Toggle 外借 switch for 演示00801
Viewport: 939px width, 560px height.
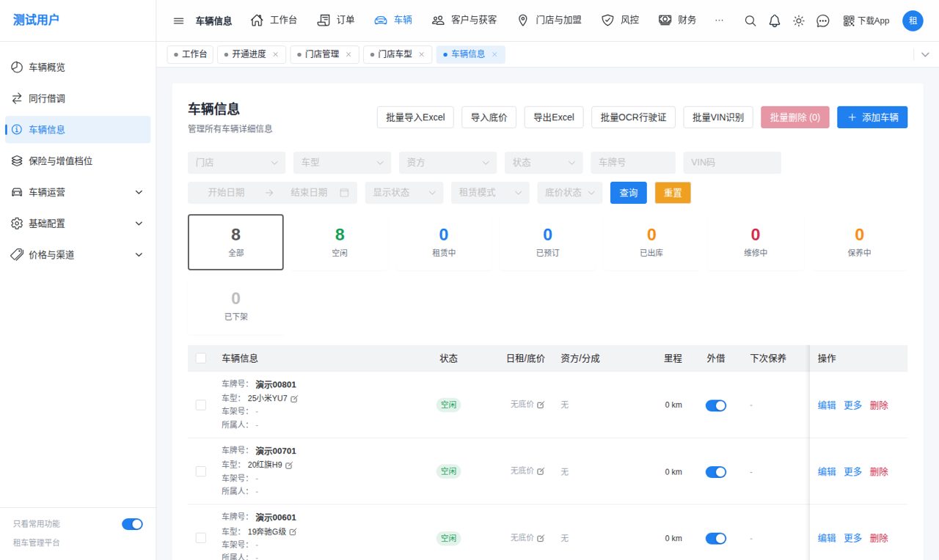coord(716,405)
